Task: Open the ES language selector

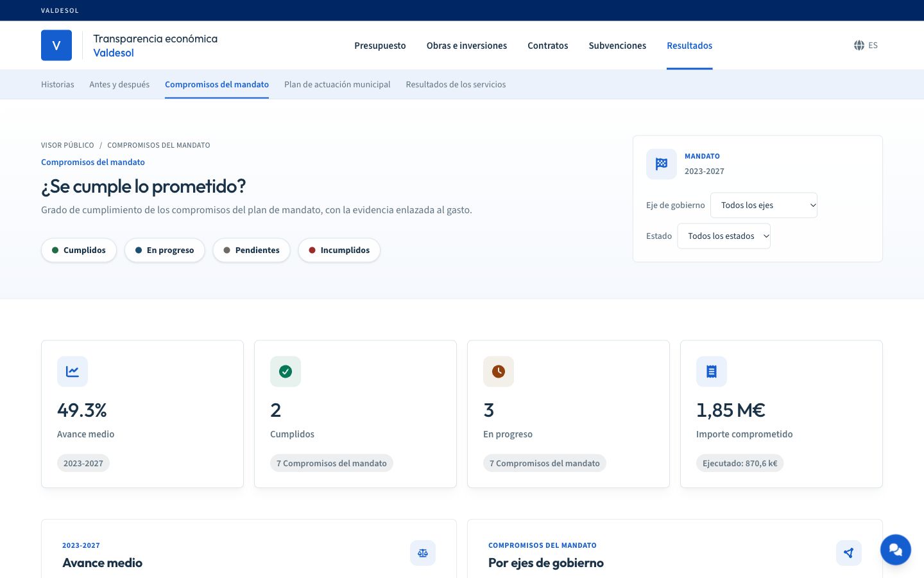Action: pyautogui.click(x=866, y=46)
